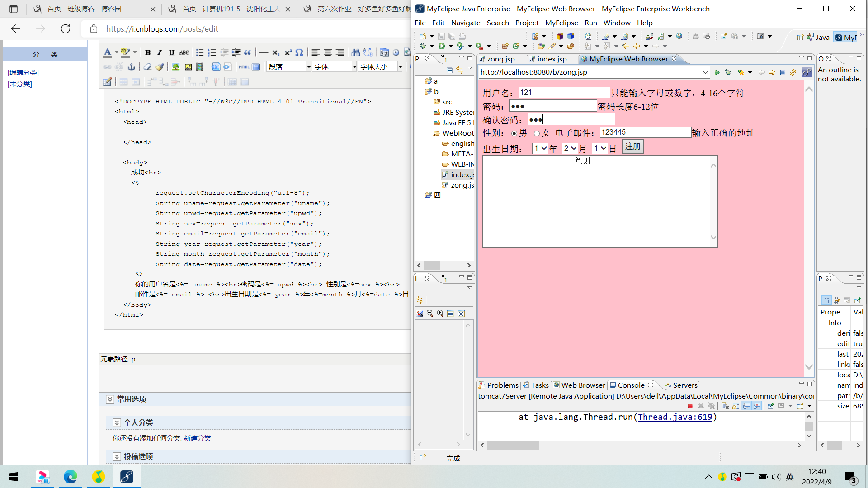
Task: Click the 电子邮件 email input field
Action: pos(645,132)
